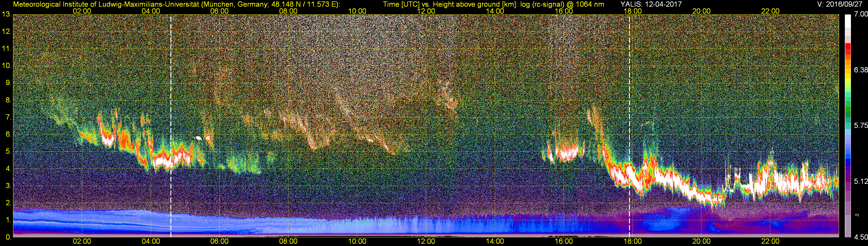The image size is (868, 246).
Task: Click the 06:00 label on the top time axis
Action: (219, 11)
